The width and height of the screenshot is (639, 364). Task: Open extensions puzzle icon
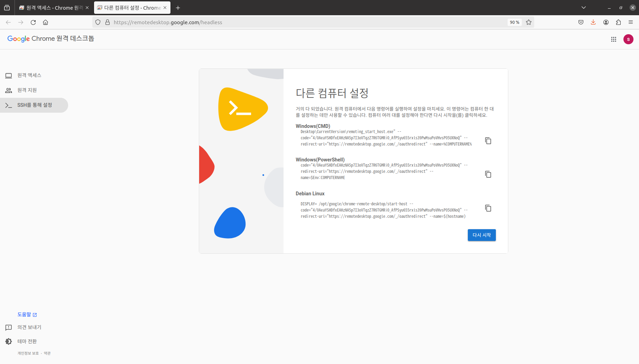point(618,22)
